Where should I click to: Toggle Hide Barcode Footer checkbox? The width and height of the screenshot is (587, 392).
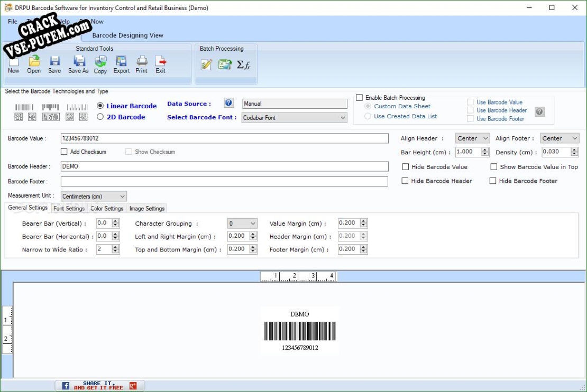pos(493,181)
